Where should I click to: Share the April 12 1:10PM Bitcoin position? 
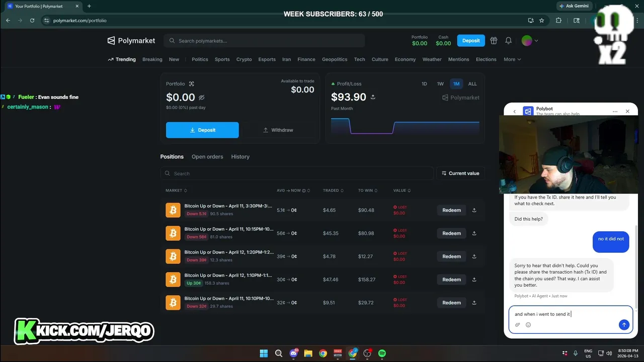click(x=474, y=280)
